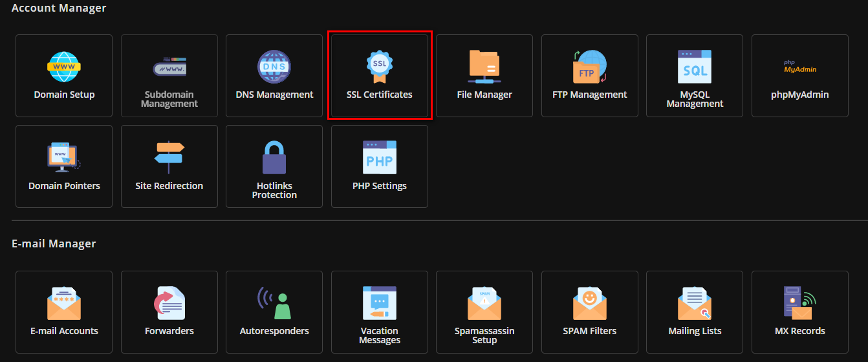The width and height of the screenshot is (868, 362).
Task: Open Mailing Lists icon
Action: pos(695,303)
